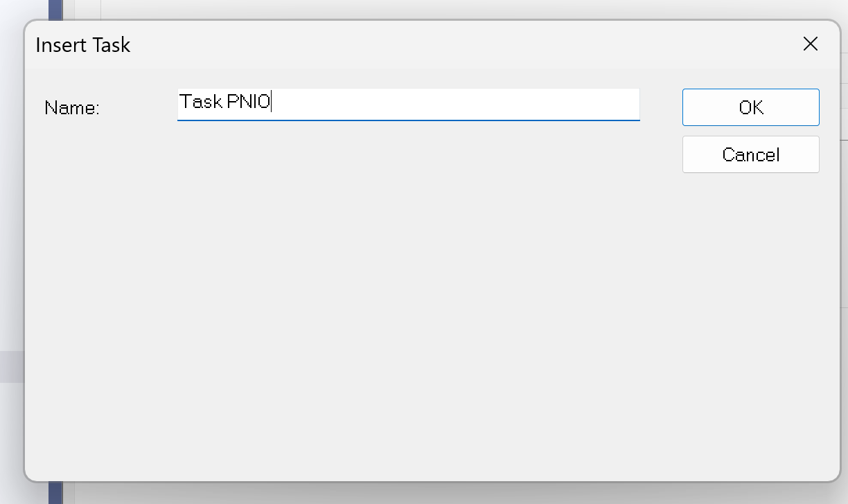This screenshot has height=504, width=848.
Task: Click the word 'PNIO' in the Name box
Action: click(249, 102)
